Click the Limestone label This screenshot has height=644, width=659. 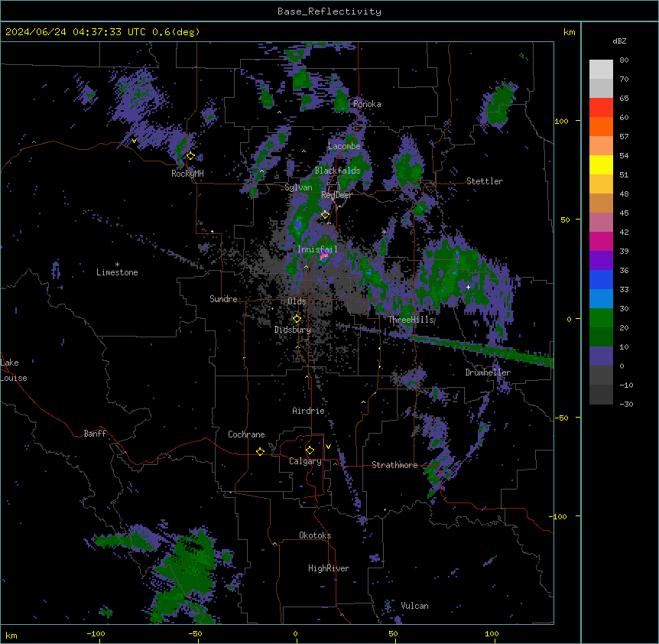[x=117, y=272]
